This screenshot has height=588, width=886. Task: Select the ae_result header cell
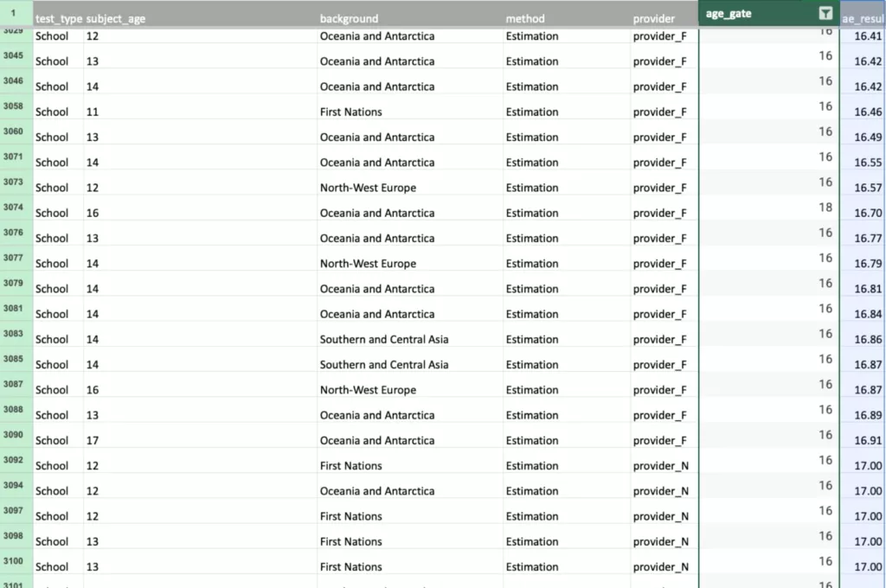[x=862, y=18]
